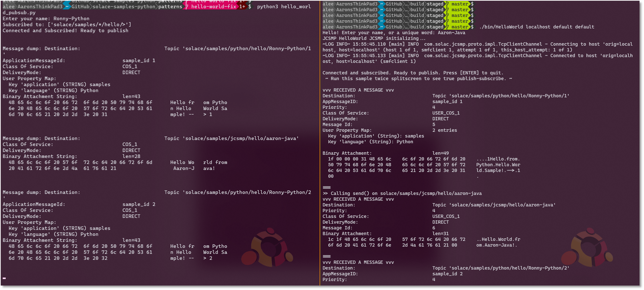
Task: Click the white cursor block at left pane bottom
Action: 4,278
